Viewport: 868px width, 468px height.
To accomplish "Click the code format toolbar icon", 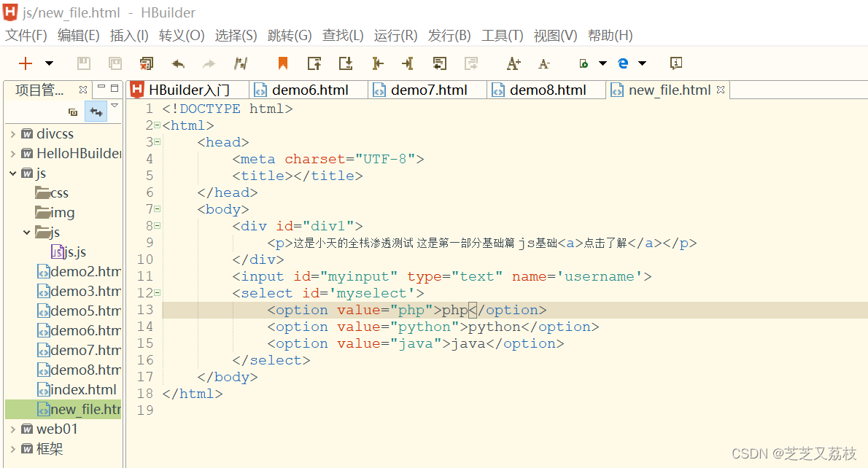I will pyautogui.click(x=240, y=63).
